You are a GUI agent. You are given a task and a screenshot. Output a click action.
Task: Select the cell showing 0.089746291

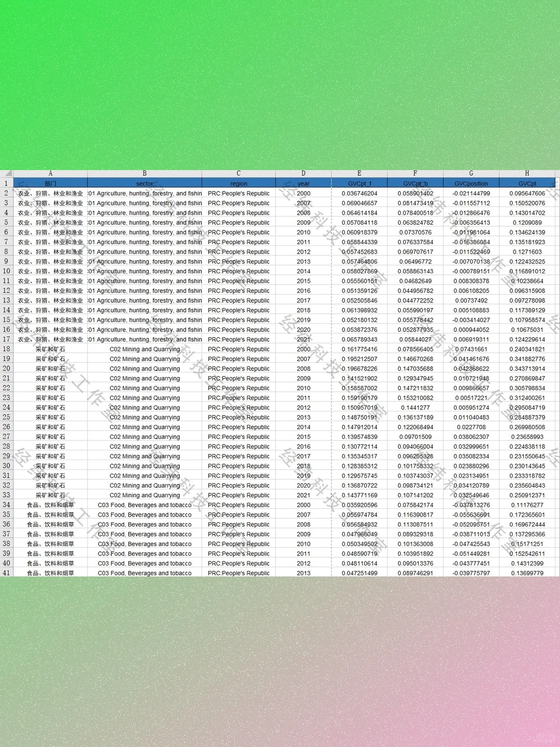(415, 573)
